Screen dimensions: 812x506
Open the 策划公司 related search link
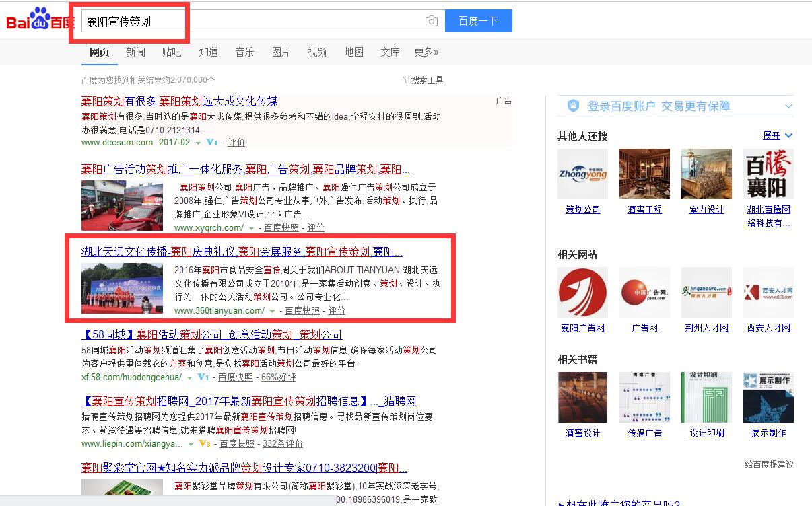tap(582, 209)
